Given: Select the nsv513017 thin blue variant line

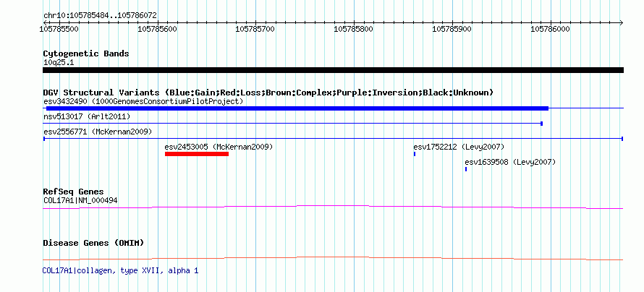Looking at the screenshot, I should (293, 124).
